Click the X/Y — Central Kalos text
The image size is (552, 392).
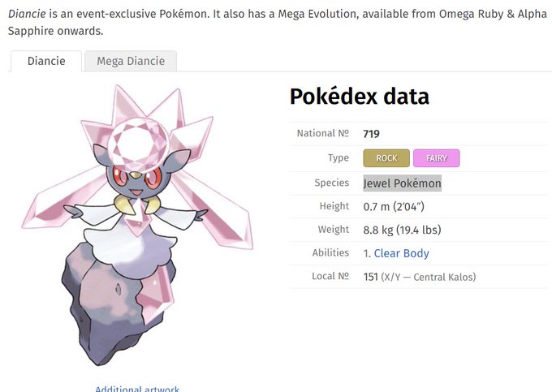(x=429, y=278)
